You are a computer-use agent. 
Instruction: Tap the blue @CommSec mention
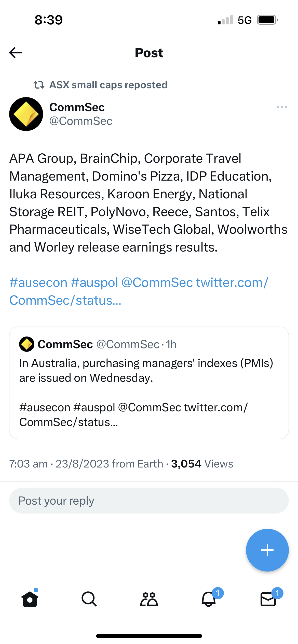157,283
